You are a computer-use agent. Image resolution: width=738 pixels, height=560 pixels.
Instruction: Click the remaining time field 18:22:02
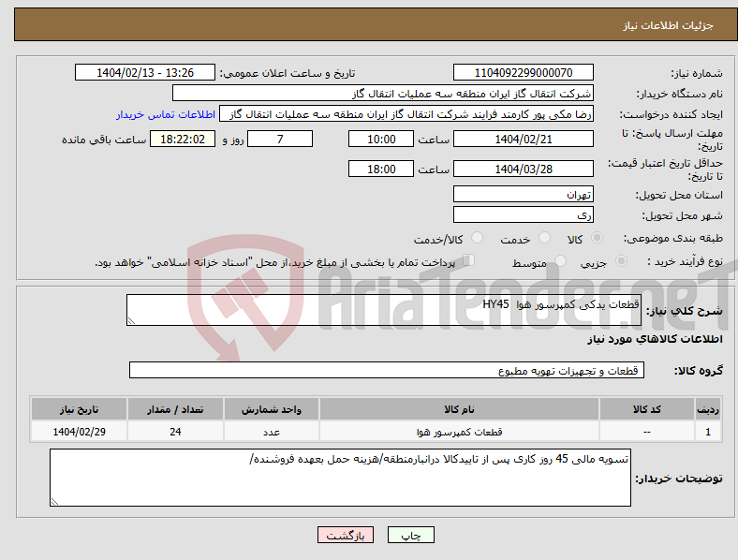(183, 140)
